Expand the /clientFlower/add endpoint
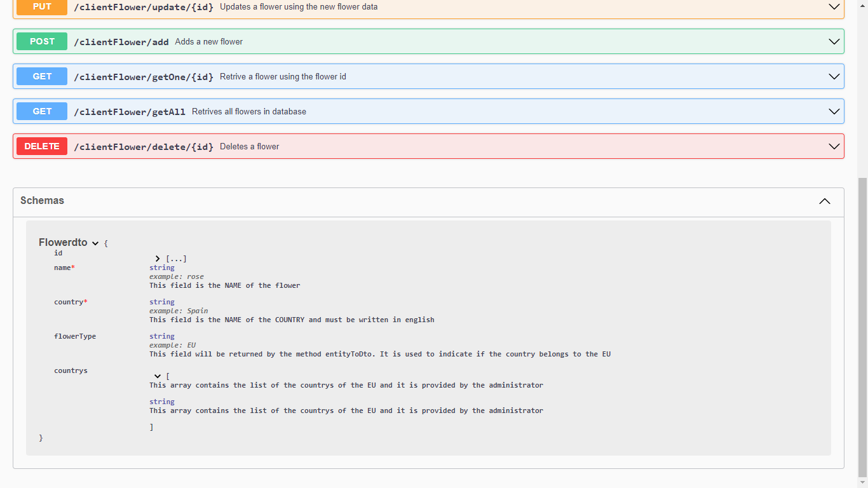The width and height of the screenshot is (868, 488). coord(834,41)
